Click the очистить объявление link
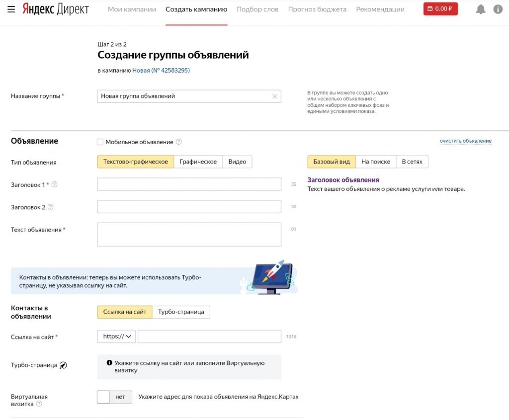Screen dimensions: 509x420 point(465,141)
